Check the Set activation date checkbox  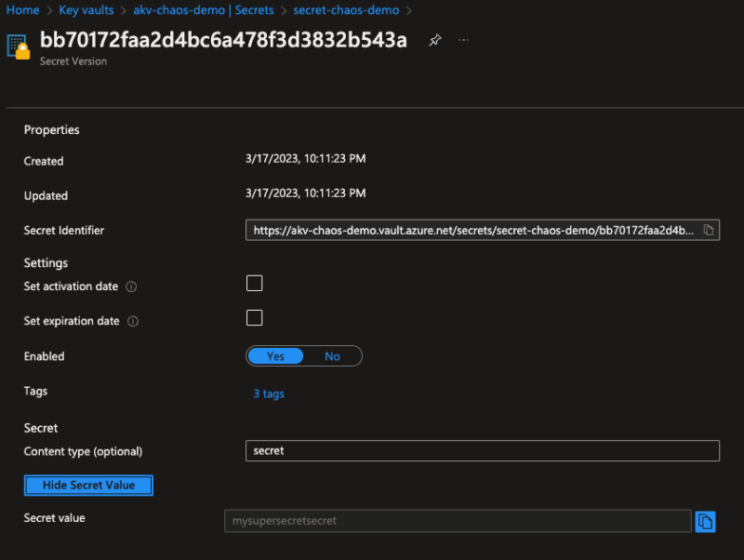click(254, 283)
